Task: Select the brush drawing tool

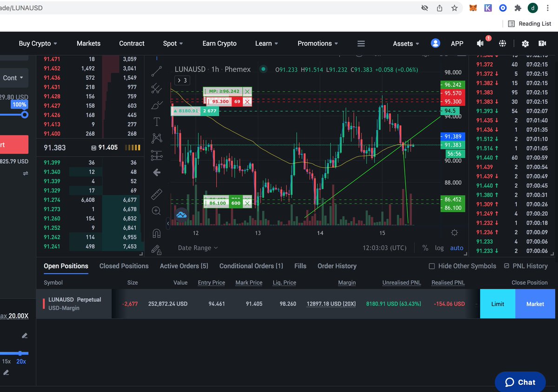Action: (157, 105)
